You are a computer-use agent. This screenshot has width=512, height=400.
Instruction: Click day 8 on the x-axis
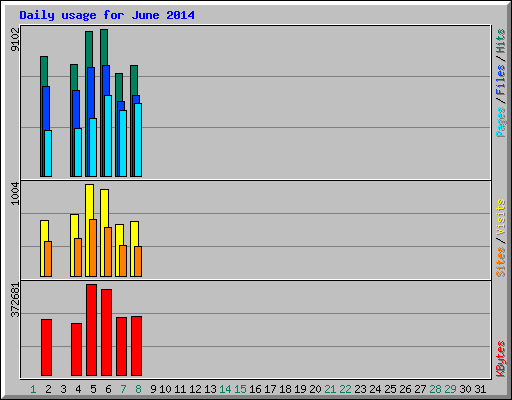138,389
